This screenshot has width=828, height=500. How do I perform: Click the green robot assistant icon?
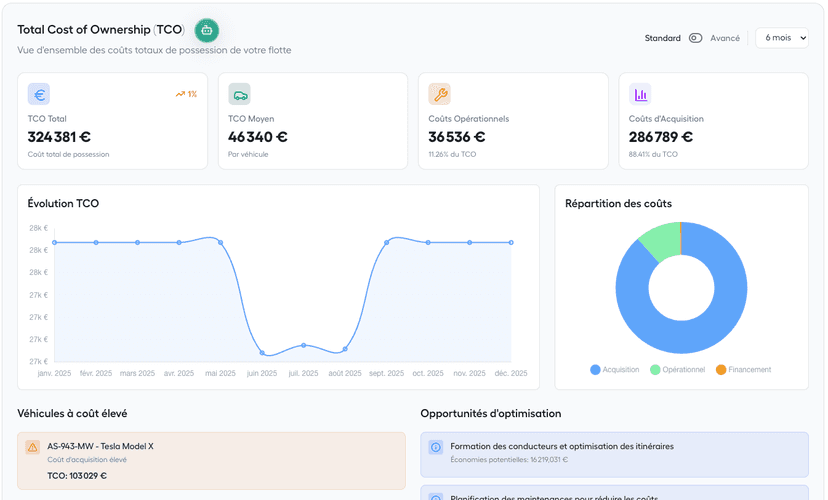[x=206, y=31]
